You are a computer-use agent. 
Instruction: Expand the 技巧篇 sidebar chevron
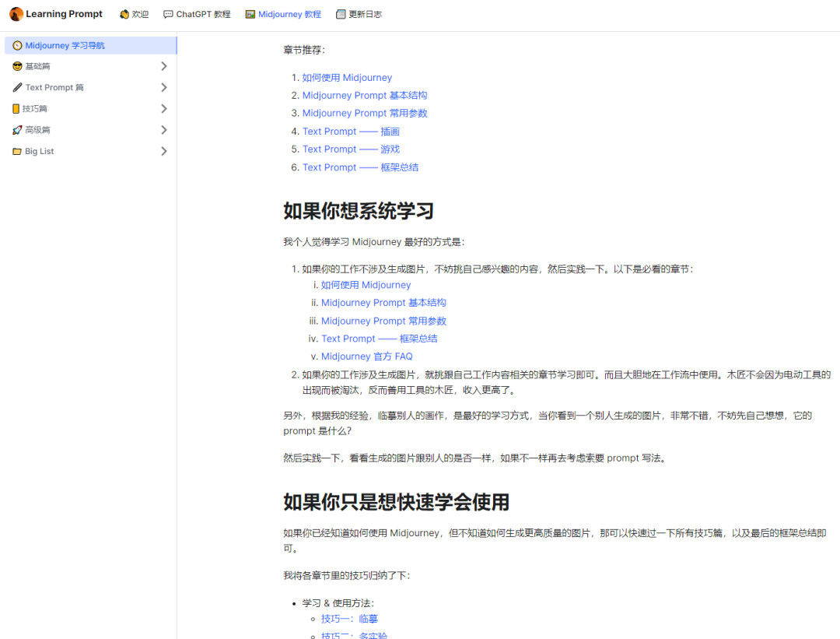[x=164, y=109]
